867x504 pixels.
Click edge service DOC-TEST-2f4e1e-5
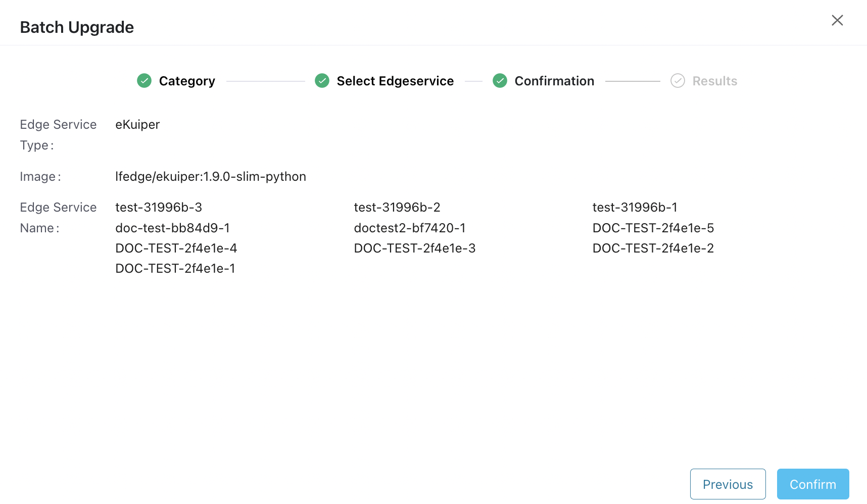(x=653, y=228)
